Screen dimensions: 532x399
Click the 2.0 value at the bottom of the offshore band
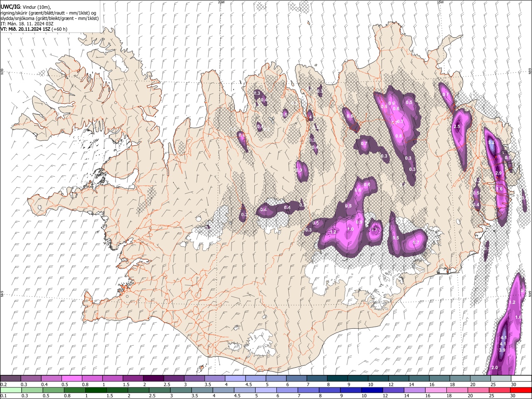(495, 368)
